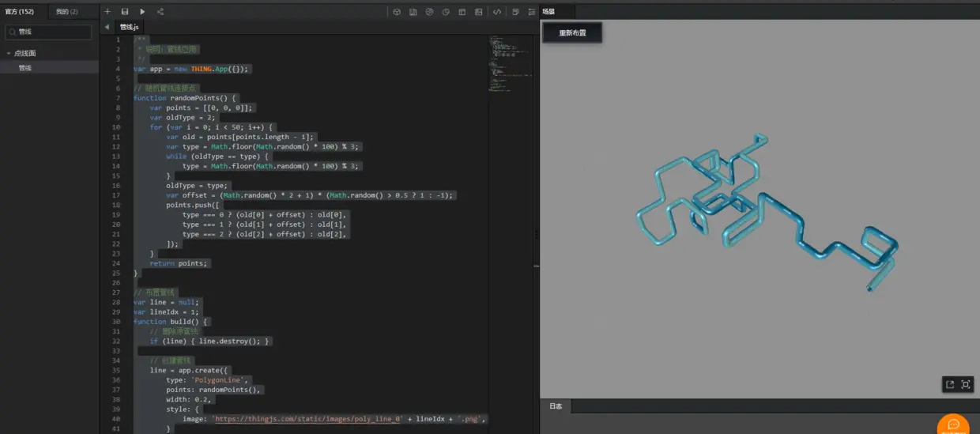Click the plus icon to create new file

click(x=107, y=12)
